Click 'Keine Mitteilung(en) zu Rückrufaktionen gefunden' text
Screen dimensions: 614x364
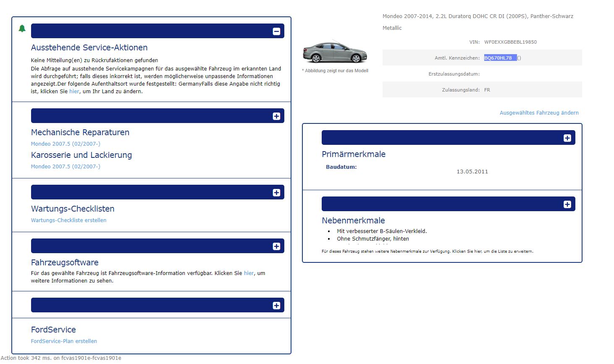94,60
